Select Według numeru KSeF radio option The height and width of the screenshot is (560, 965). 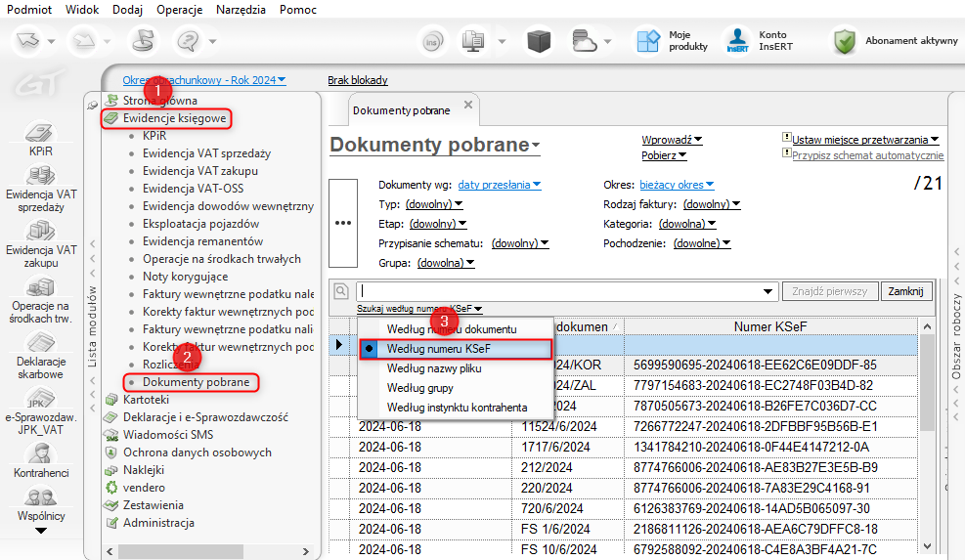(x=437, y=348)
